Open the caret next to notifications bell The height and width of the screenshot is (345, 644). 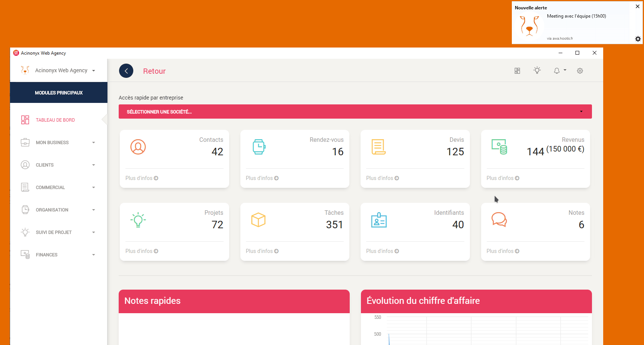(565, 70)
